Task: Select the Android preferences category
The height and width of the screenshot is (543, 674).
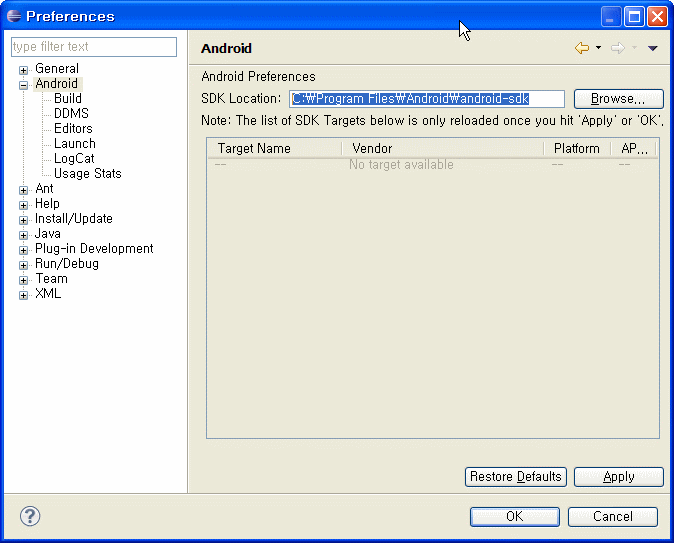Action: 57,83
